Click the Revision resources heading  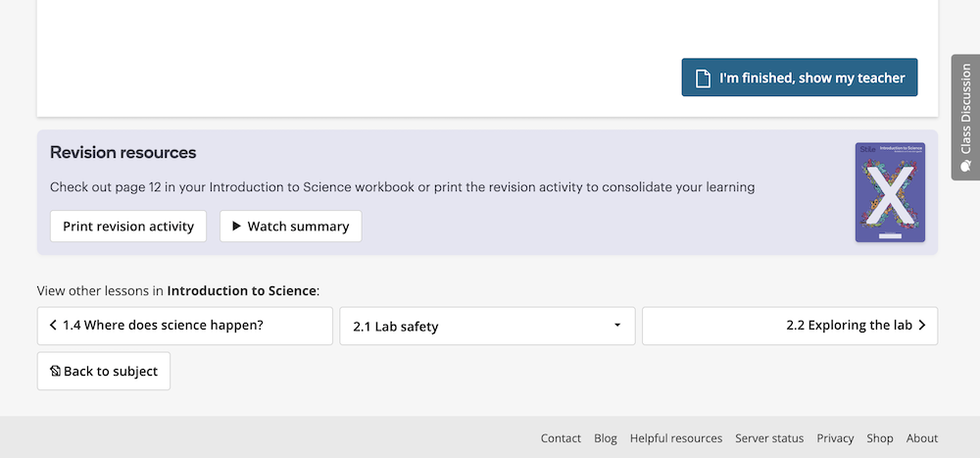pos(123,152)
